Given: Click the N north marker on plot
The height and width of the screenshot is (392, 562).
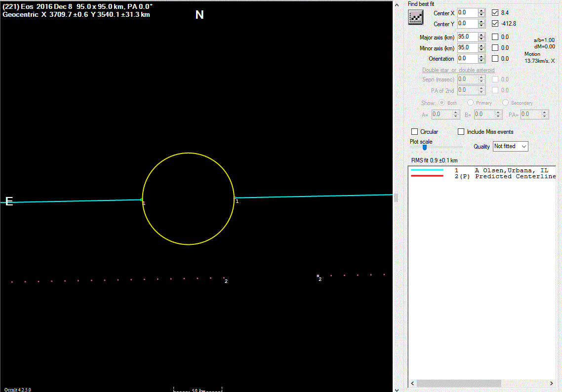Looking at the screenshot, I should pos(200,15).
